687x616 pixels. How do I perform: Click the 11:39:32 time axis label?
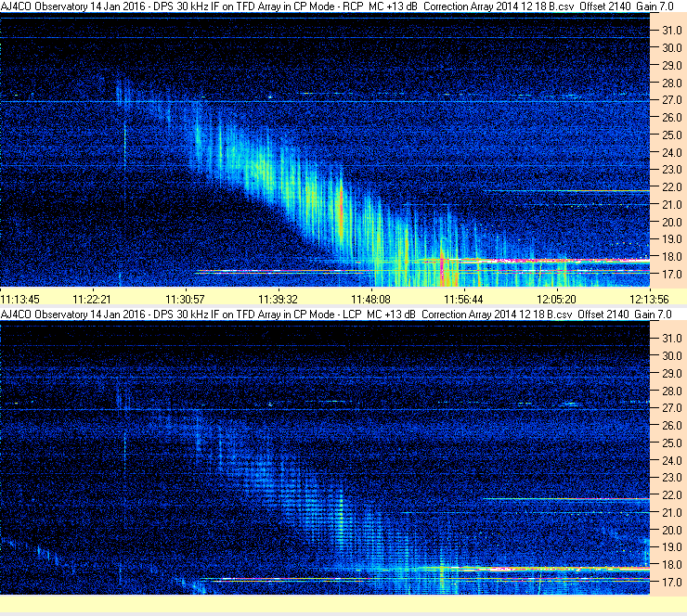pos(278,299)
